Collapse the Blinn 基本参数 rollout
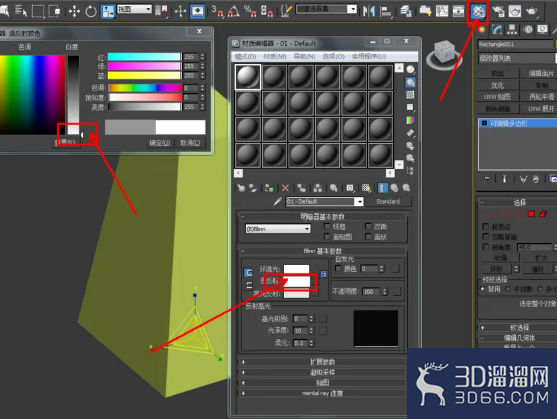Screen dimensions: 557x419 tap(322, 251)
